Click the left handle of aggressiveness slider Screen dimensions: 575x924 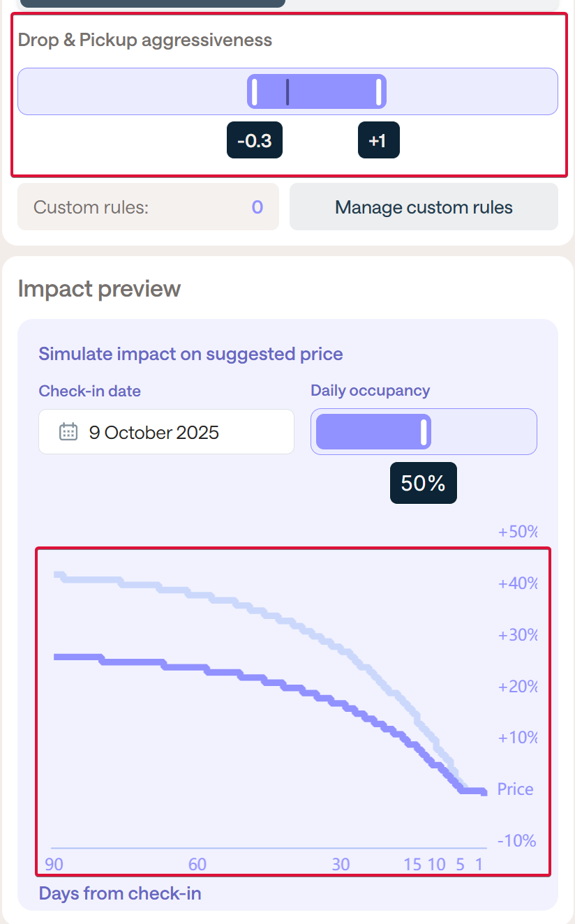255,92
